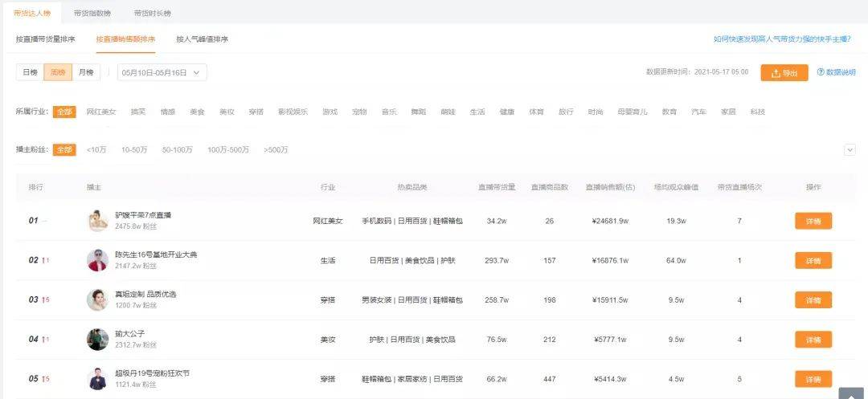Filter industry by 母婴育儿

coord(633,112)
